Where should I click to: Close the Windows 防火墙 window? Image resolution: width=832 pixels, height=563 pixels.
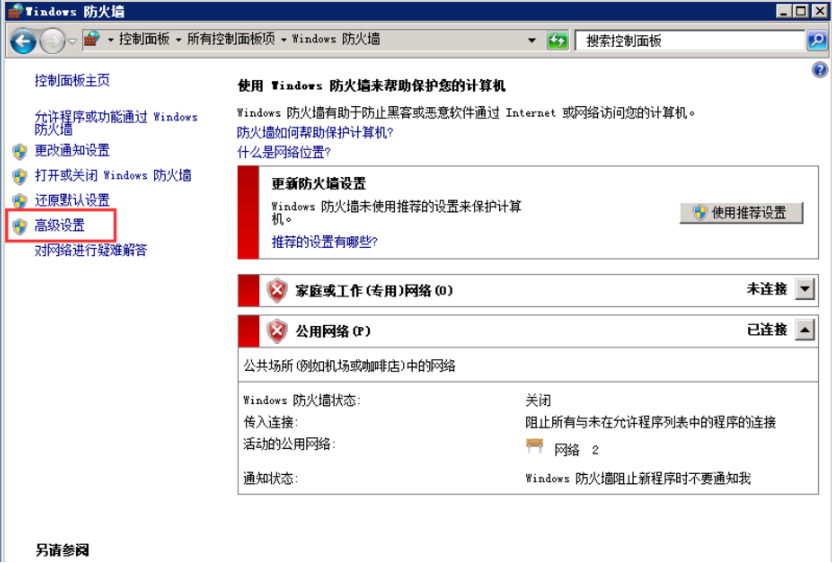[819, 11]
